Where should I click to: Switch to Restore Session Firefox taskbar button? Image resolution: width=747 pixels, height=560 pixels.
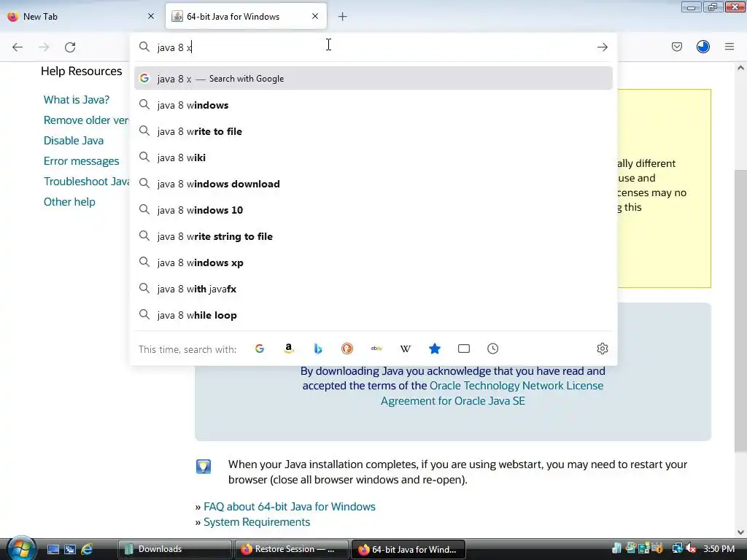click(291, 549)
